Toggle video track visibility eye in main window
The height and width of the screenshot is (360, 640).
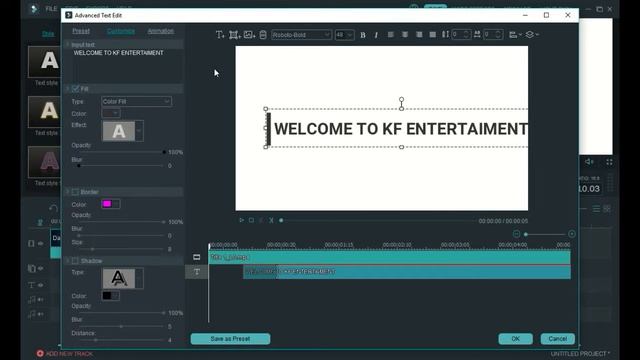41,244
